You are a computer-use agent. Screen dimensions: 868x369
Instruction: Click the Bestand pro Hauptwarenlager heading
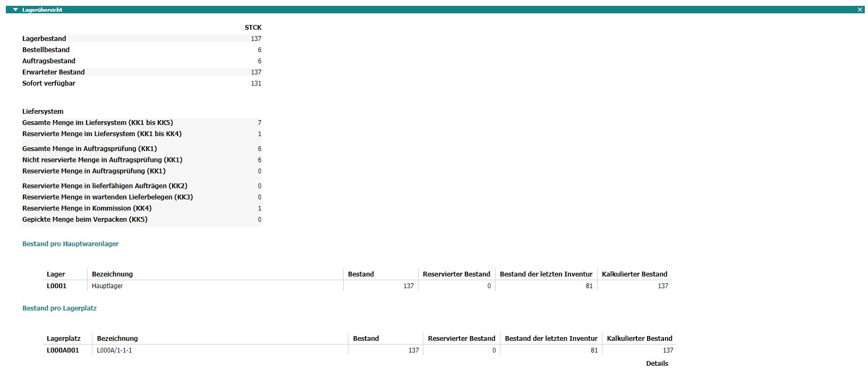point(70,244)
